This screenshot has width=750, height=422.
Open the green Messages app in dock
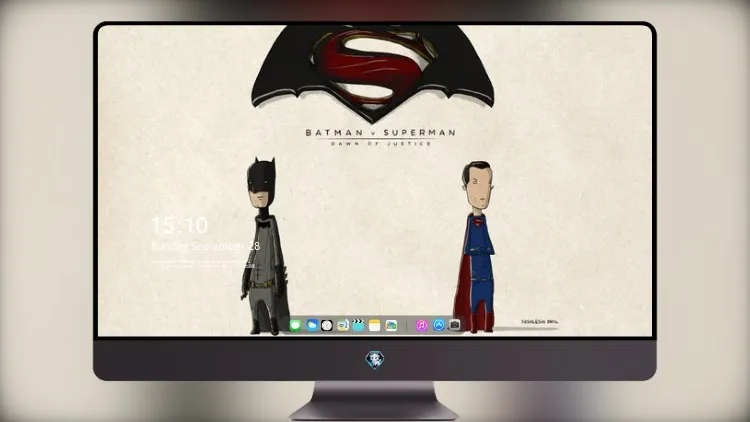click(x=295, y=325)
